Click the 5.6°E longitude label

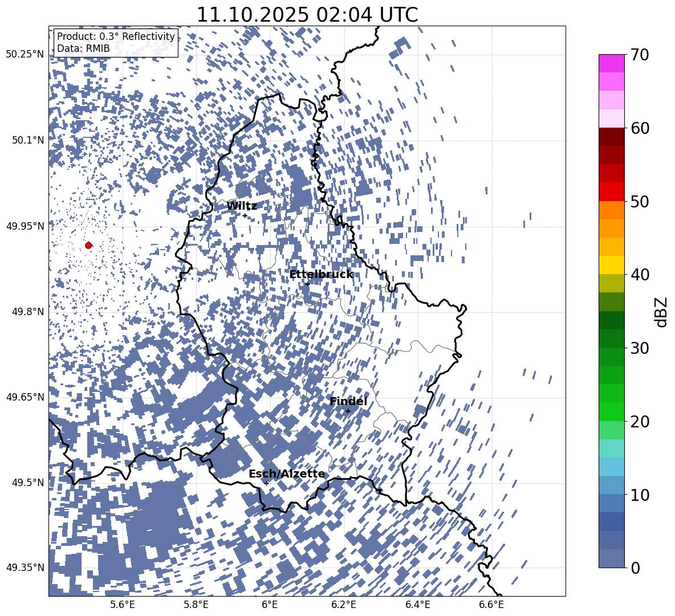(122, 605)
